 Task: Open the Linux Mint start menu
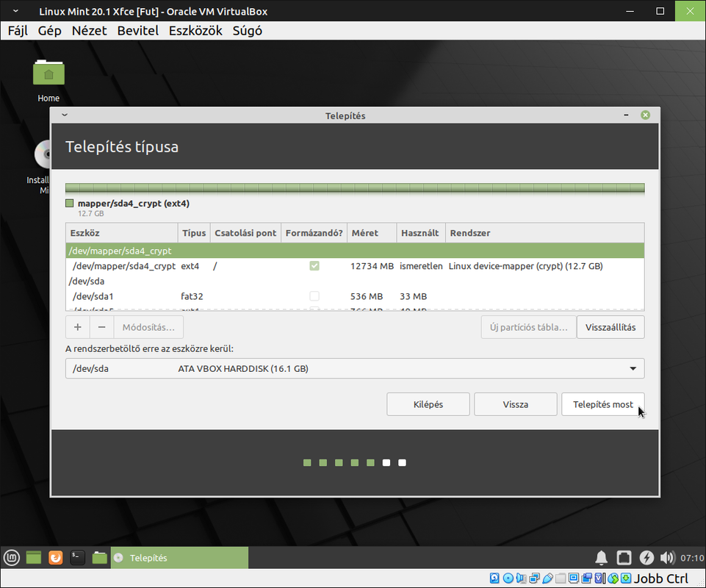(x=12, y=558)
